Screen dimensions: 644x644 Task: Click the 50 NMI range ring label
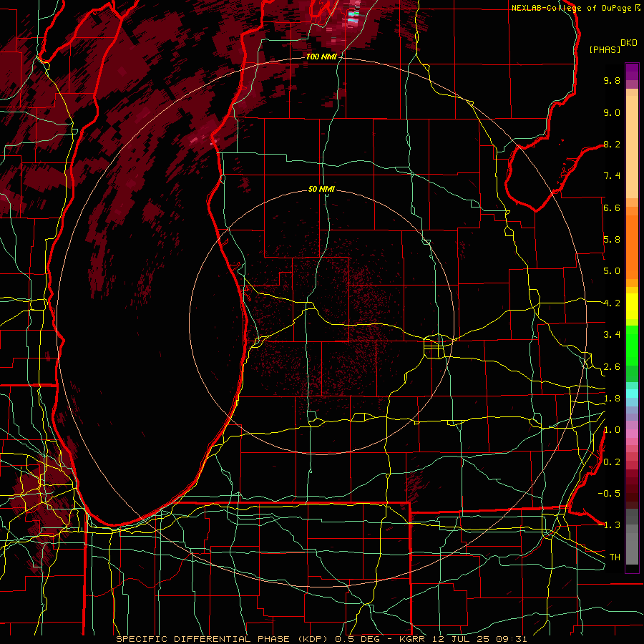point(321,189)
